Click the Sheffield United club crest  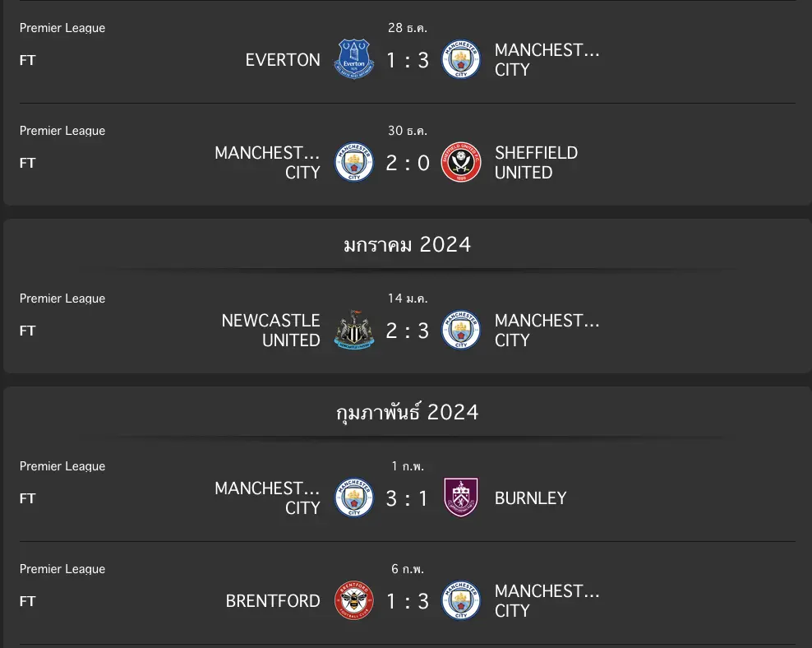[461, 163]
